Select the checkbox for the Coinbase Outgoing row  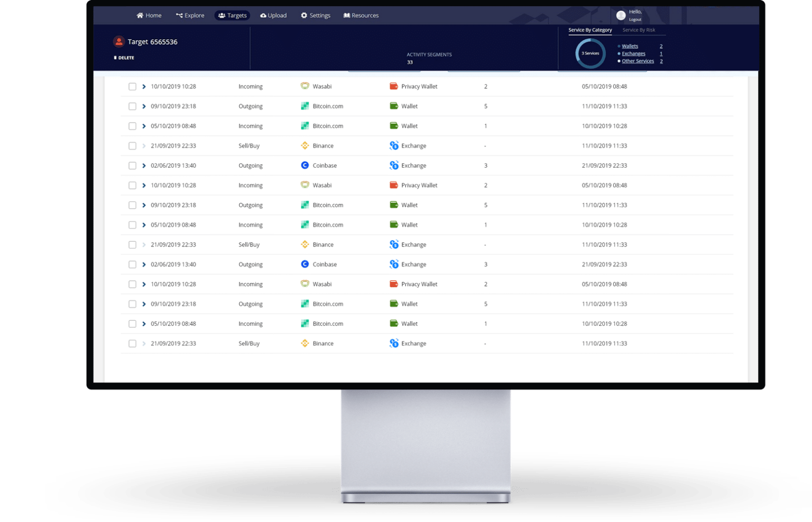pyautogui.click(x=132, y=165)
